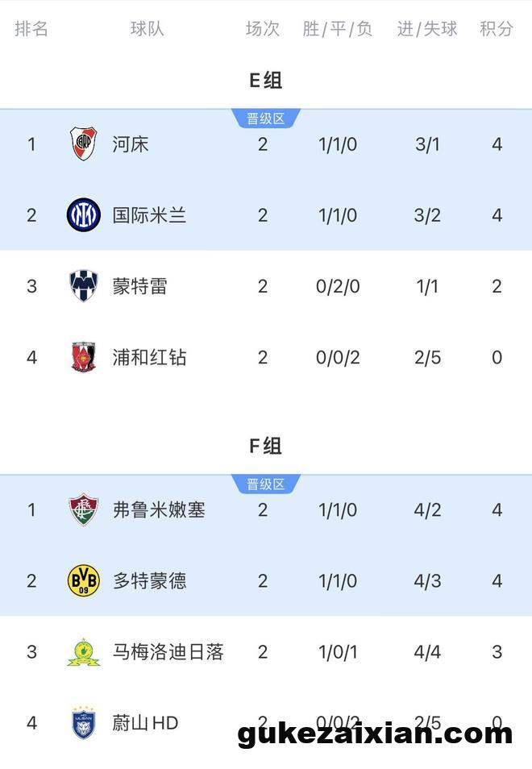This screenshot has width=532, height=769.
Task: Click the 晋级区 badge in F组
Action: coord(266,484)
